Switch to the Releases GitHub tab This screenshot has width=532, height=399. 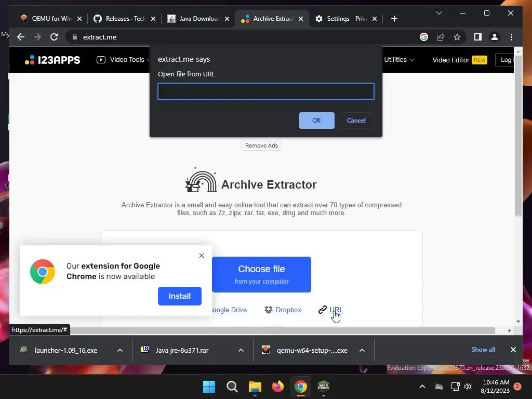[125, 19]
